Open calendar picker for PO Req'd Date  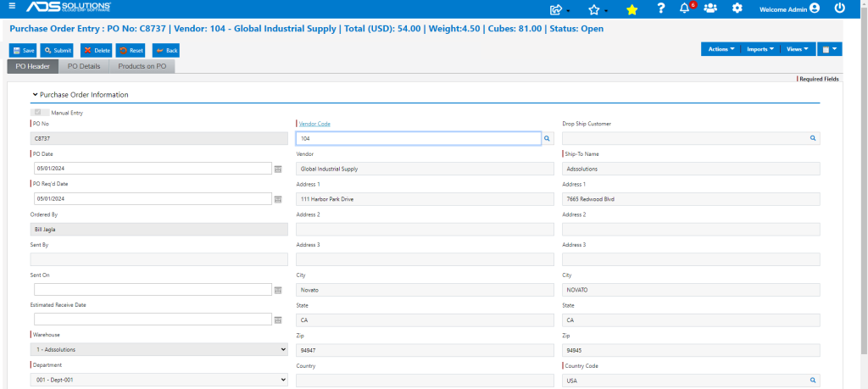click(278, 198)
